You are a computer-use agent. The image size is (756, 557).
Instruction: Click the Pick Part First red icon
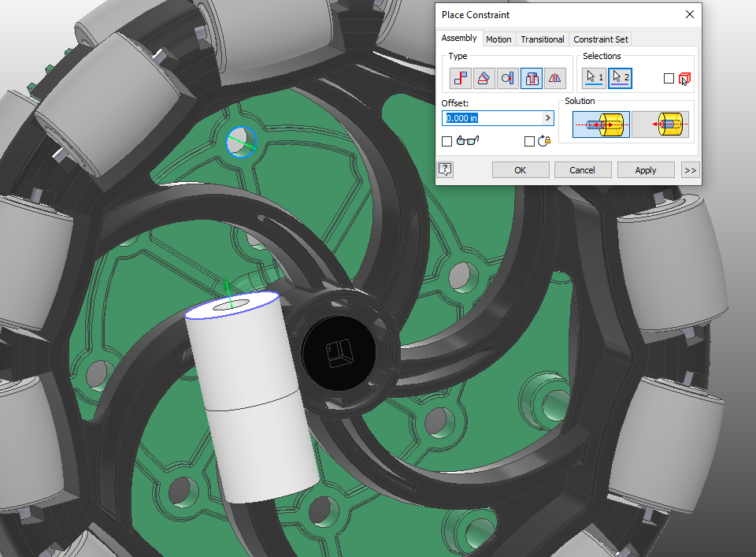click(684, 79)
